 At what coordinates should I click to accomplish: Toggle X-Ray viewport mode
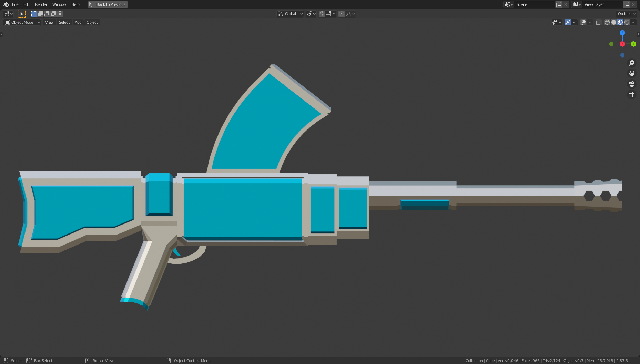tap(599, 22)
